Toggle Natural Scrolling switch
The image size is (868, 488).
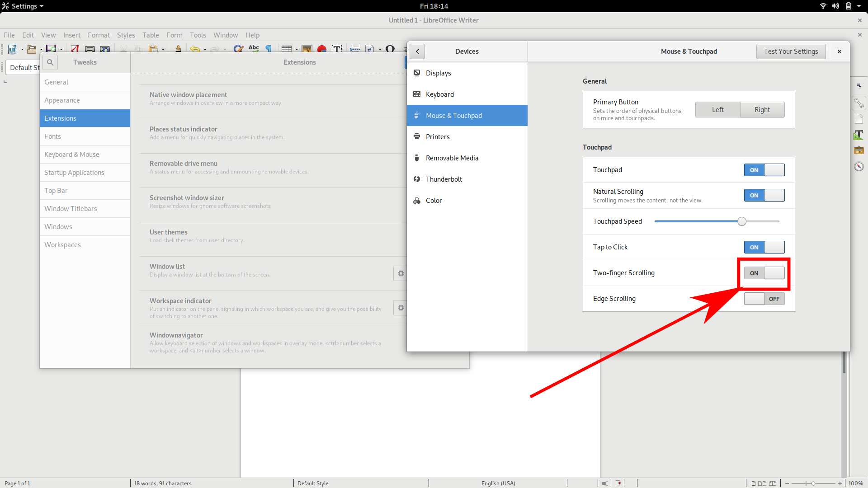pos(764,195)
